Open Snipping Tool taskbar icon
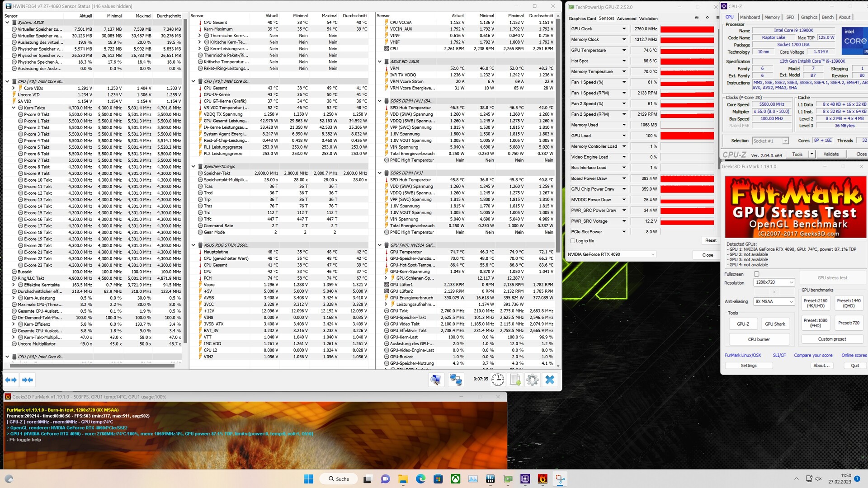Image resolution: width=868 pixels, height=488 pixels. tap(561, 479)
